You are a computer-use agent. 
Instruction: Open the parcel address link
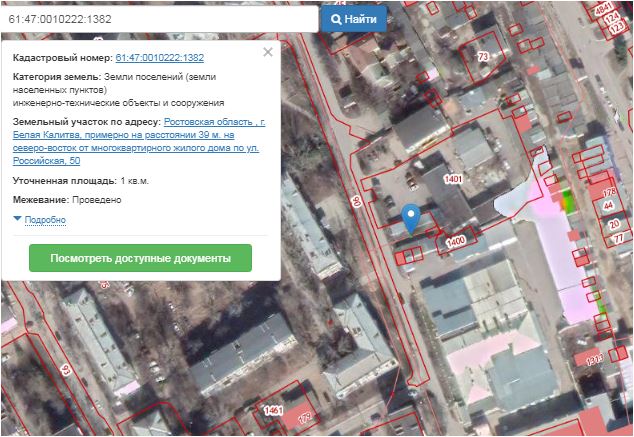coord(138,141)
